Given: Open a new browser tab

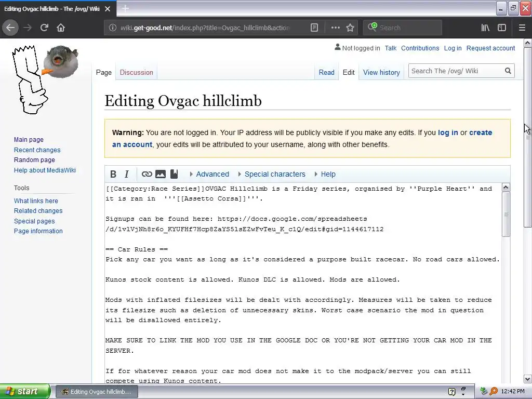Looking at the screenshot, I should coord(125,8).
